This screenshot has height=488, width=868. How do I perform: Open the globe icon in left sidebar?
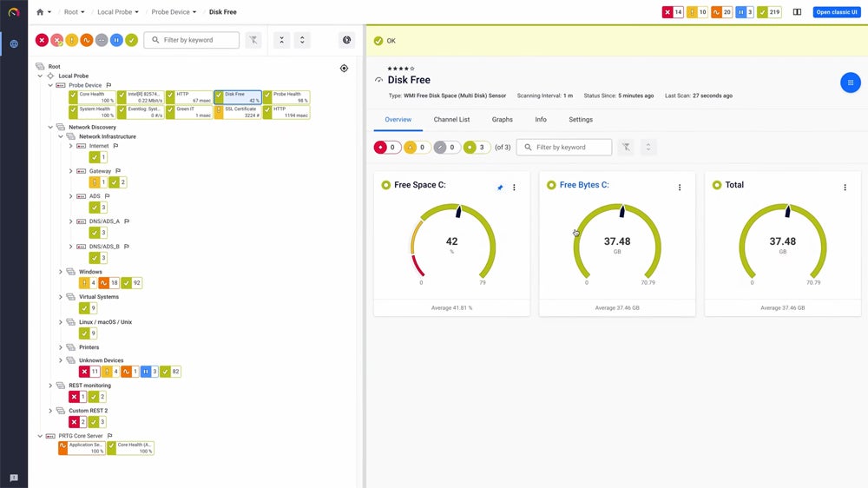[14, 43]
